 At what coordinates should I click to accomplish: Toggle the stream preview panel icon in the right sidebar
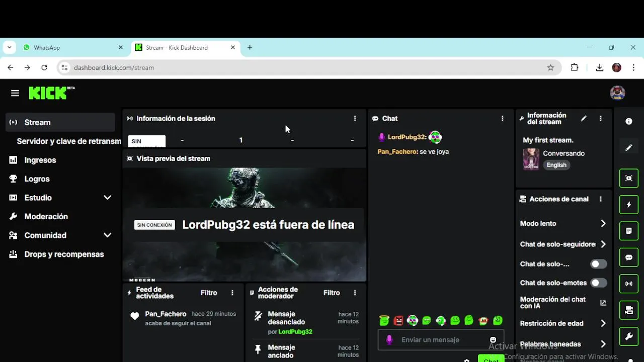pos(629,178)
